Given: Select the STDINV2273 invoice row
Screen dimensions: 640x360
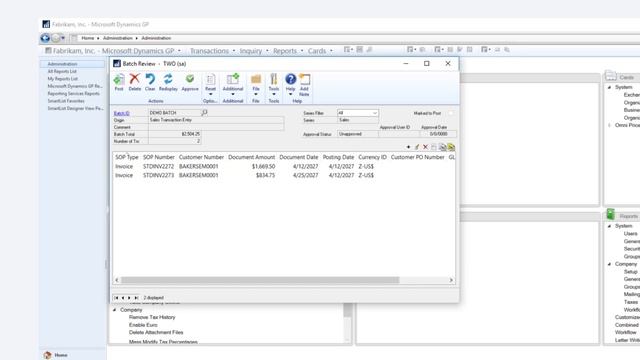Looking at the screenshot, I should (284, 176).
